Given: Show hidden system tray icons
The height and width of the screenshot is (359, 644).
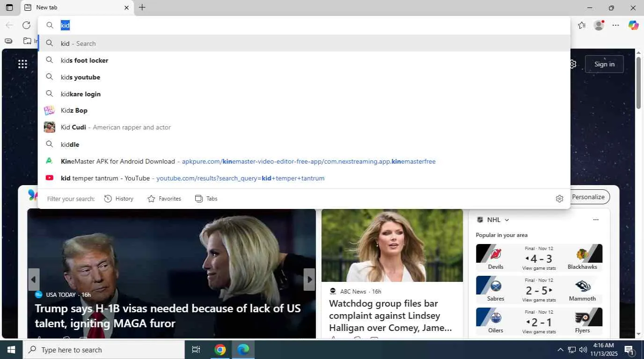Looking at the screenshot, I should (x=560, y=350).
